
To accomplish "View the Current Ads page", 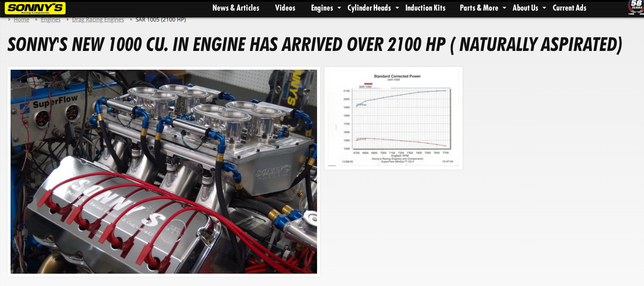I will tap(569, 8).
